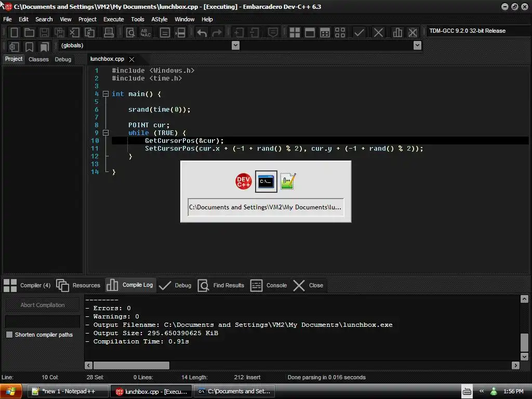Switch to *new 1 - Notepad++ on the taskbar
The width and height of the screenshot is (532, 399).
pos(68,391)
